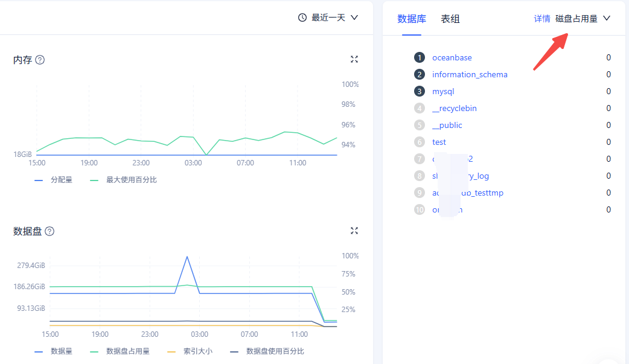Click the chevron arrow beside 磁盘占用量

(x=607, y=18)
